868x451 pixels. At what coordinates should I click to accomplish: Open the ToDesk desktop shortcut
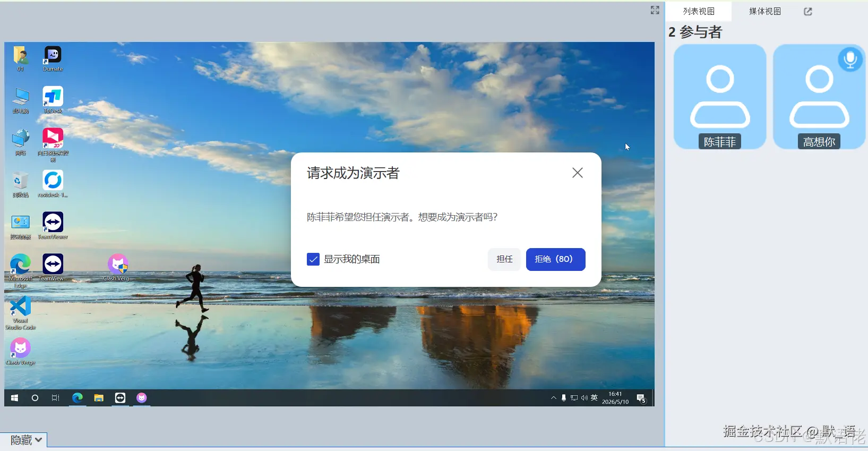53,100
